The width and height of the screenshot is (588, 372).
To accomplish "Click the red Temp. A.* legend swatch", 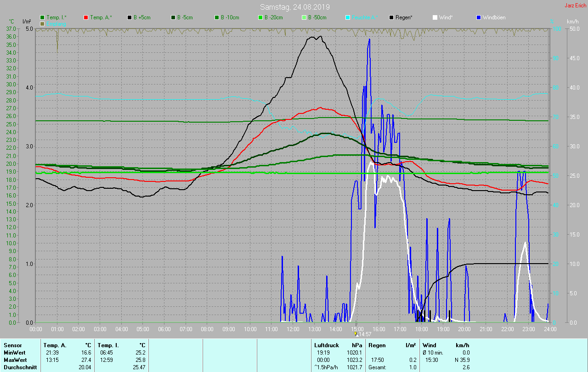I will click(x=86, y=17).
